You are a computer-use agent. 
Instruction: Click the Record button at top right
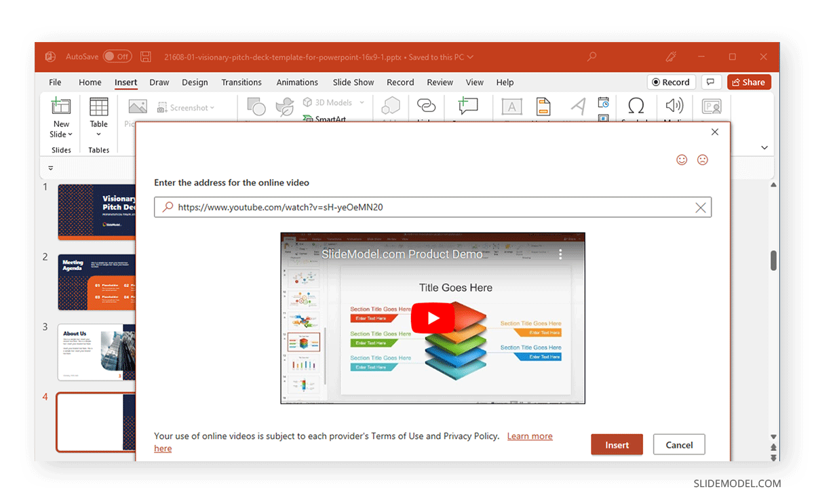coord(670,82)
